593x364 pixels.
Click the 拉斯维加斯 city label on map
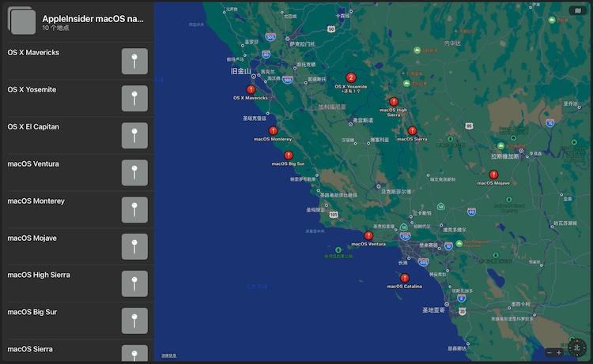point(505,156)
